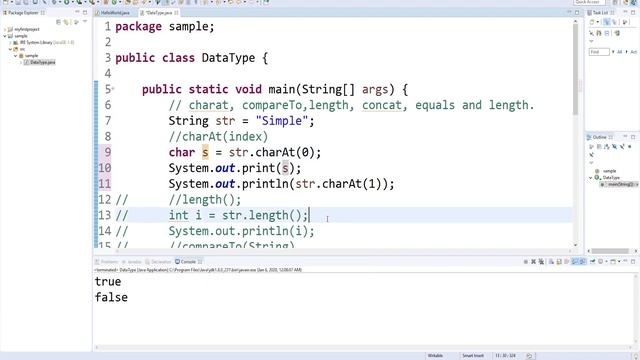Expand the myfirstproject project node
This screenshot has height=360, width=640.
pyautogui.click(x=4, y=29)
